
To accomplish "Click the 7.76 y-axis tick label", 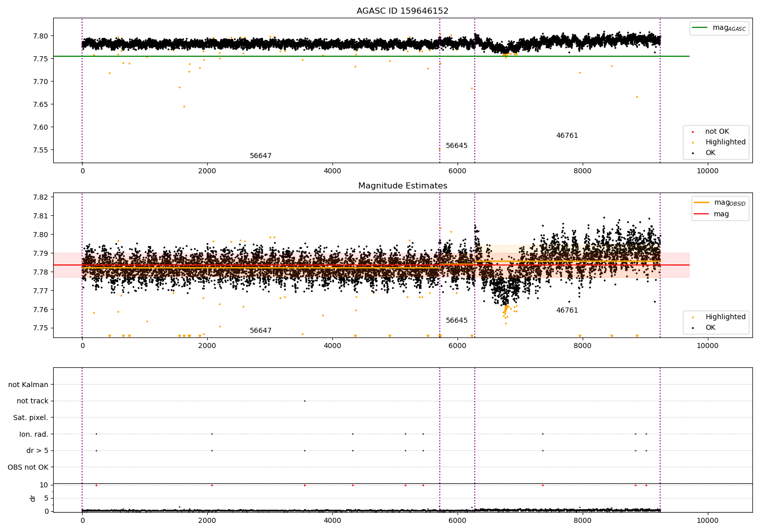I will coord(41,310).
